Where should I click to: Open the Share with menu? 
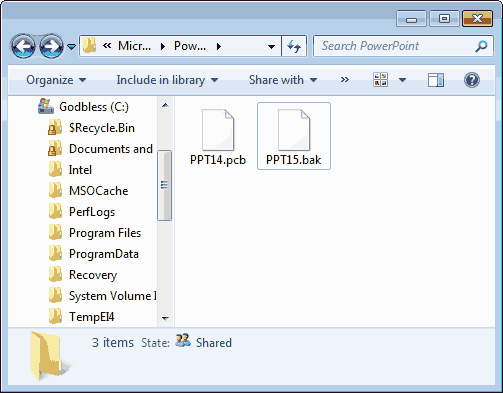pyautogui.click(x=283, y=80)
